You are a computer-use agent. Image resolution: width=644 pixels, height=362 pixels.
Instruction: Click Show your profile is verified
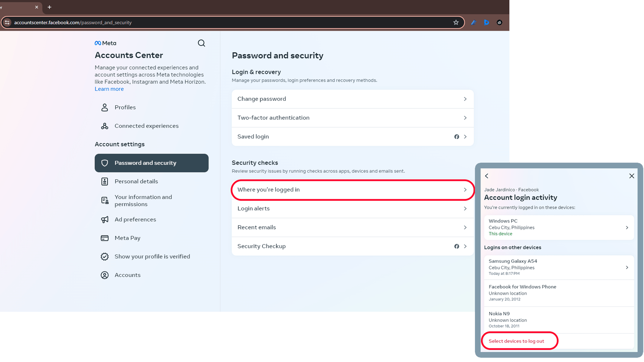[x=152, y=256]
